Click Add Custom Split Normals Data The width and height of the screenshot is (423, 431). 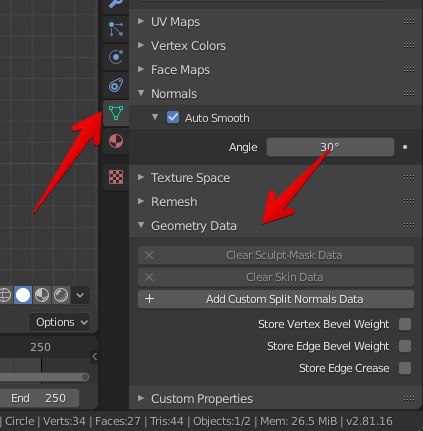tap(276, 299)
